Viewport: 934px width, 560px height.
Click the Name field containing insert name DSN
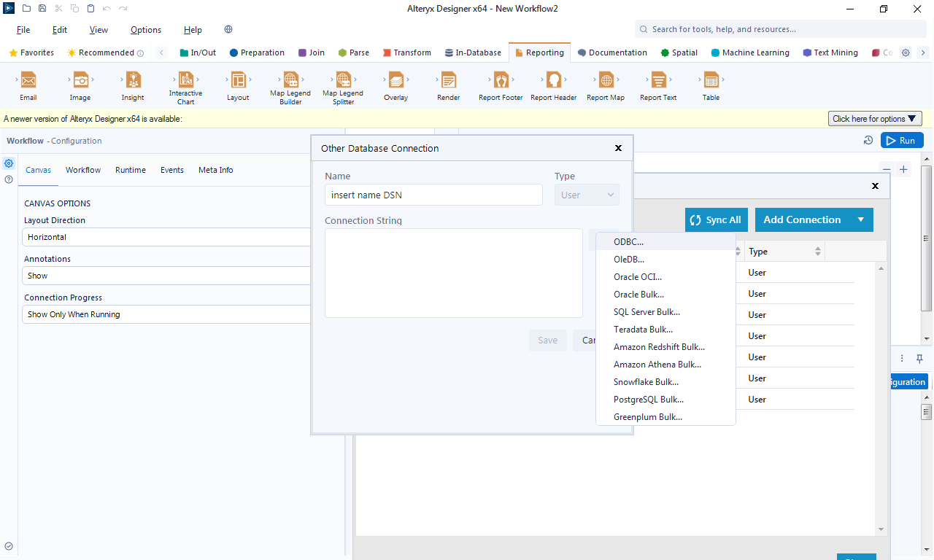[x=433, y=195]
